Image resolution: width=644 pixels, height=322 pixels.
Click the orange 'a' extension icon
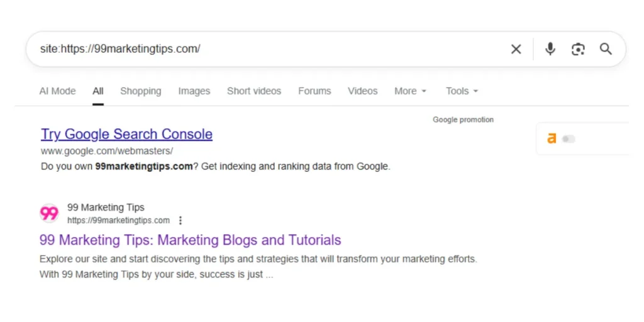point(552,139)
